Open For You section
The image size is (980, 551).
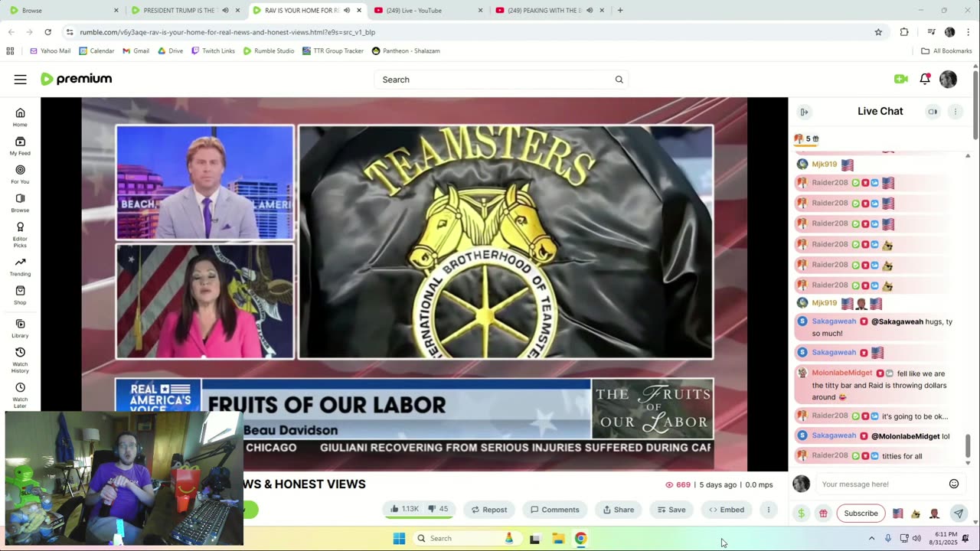pos(20,174)
